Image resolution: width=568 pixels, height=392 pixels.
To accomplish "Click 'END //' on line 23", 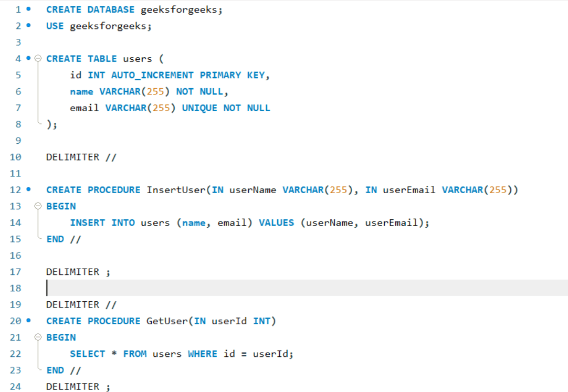I will point(64,370).
